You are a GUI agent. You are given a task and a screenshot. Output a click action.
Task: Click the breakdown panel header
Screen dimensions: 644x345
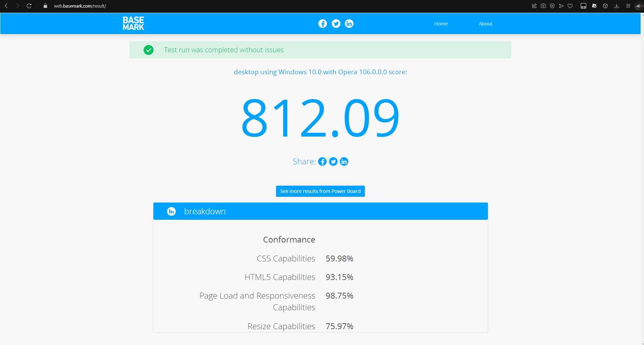[320, 211]
